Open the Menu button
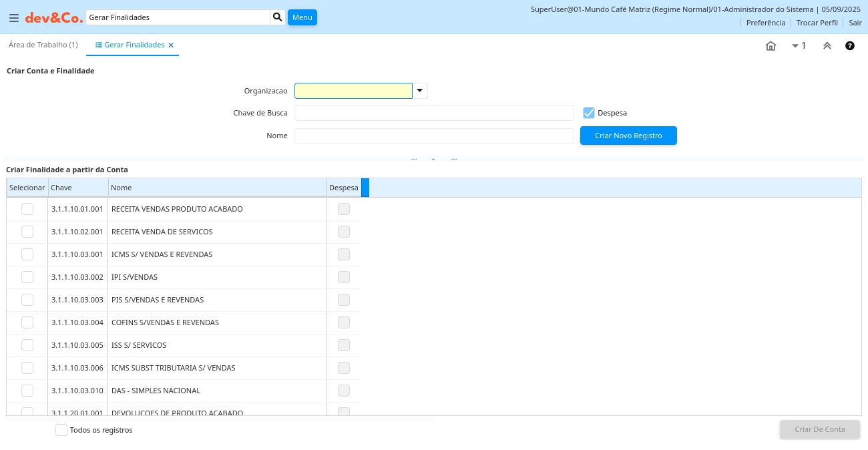868x450 pixels. tap(302, 17)
